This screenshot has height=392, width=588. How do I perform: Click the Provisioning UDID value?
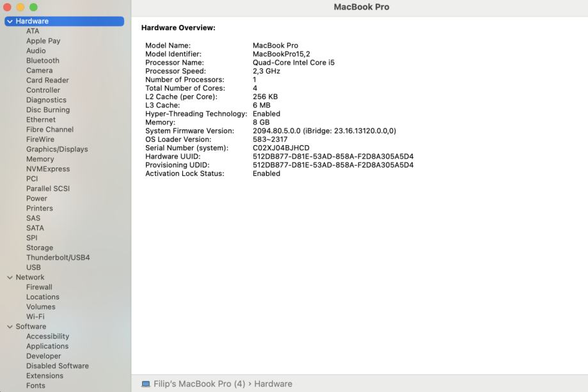pyautogui.click(x=333, y=165)
